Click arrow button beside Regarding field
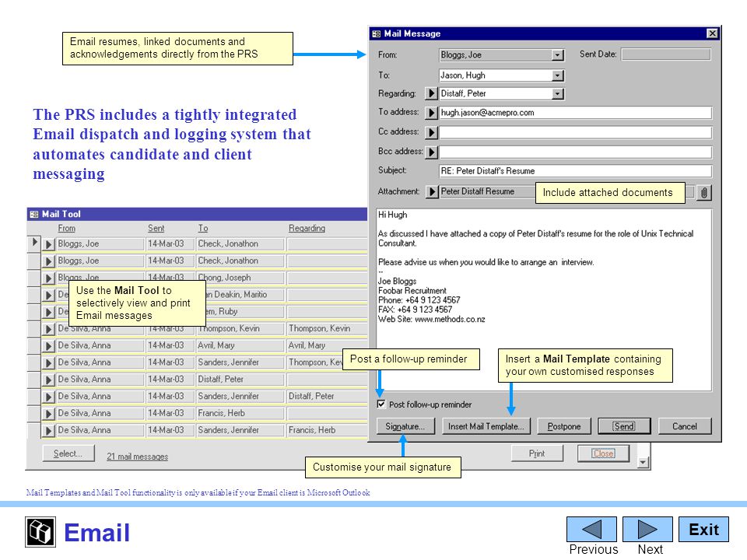This screenshot has width=747, height=560. click(431, 93)
